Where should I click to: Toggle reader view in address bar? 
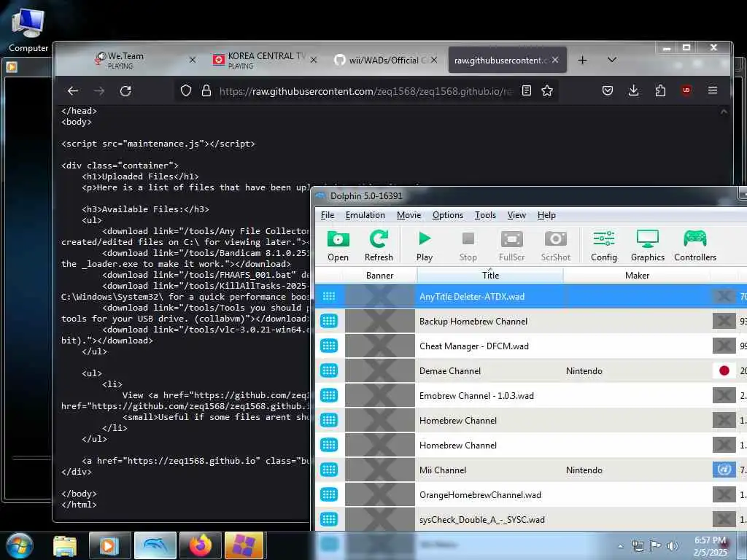click(x=526, y=90)
